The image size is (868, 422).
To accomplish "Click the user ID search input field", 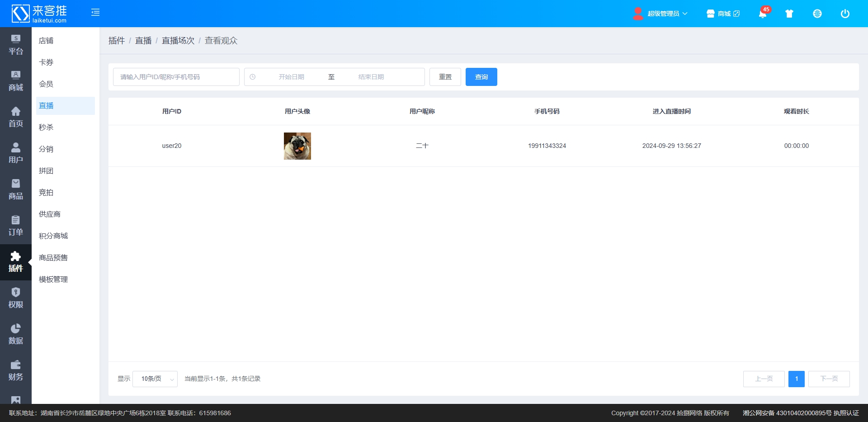I will 176,77.
